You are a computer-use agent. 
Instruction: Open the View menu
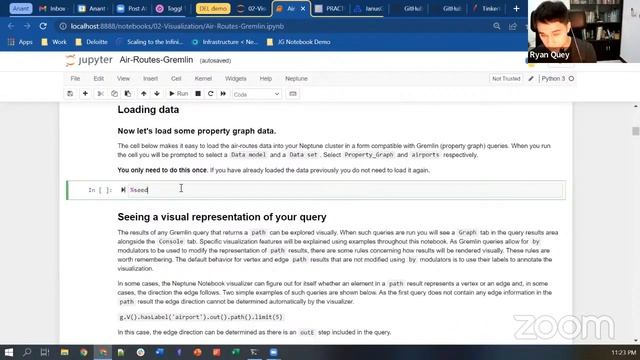coord(123,78)
